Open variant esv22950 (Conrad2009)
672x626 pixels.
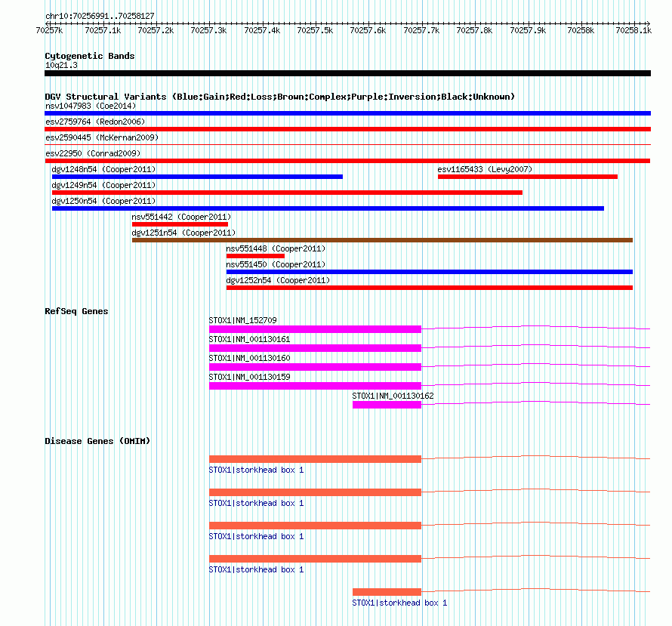pyautogui.click(x=347, y=161)
